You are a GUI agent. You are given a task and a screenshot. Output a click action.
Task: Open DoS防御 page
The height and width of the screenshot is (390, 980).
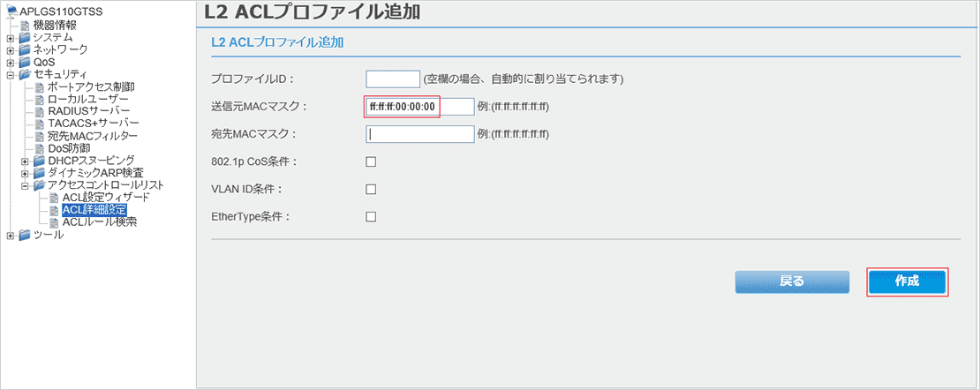click(69, 148)
